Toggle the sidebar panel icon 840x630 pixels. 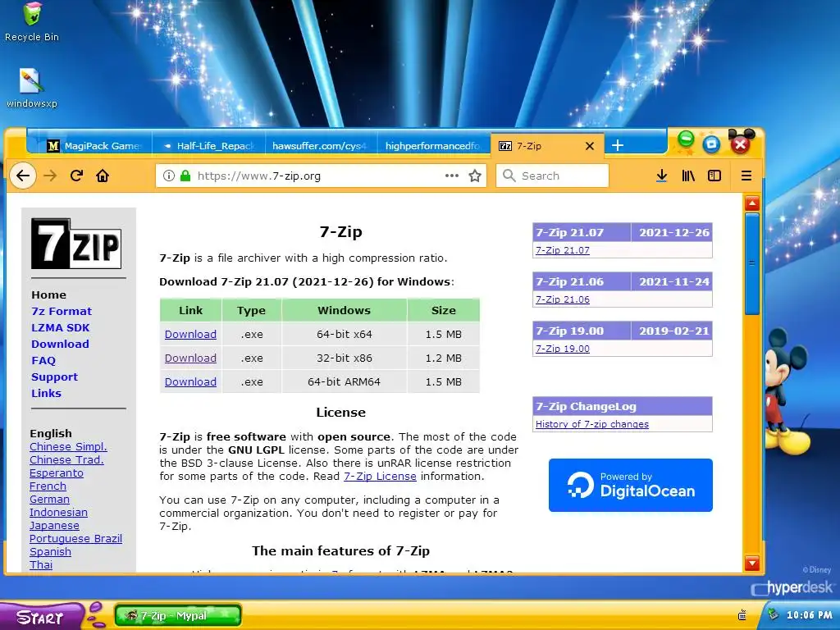point(714,176)
